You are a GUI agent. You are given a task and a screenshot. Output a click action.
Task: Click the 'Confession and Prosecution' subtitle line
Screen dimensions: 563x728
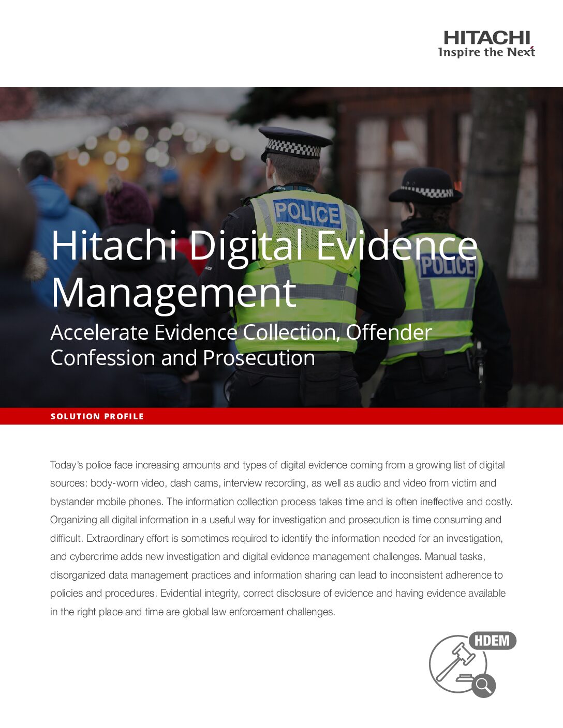click(x=183, y=358)
